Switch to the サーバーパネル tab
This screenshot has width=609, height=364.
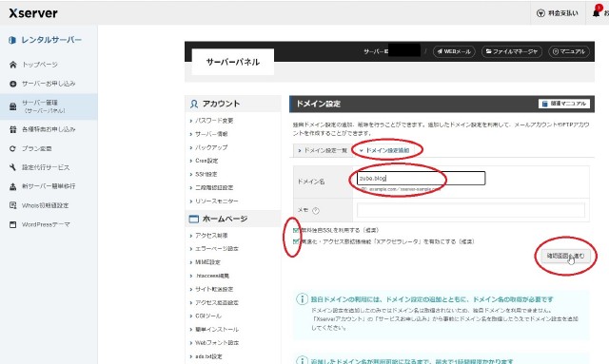coord(232,62)
